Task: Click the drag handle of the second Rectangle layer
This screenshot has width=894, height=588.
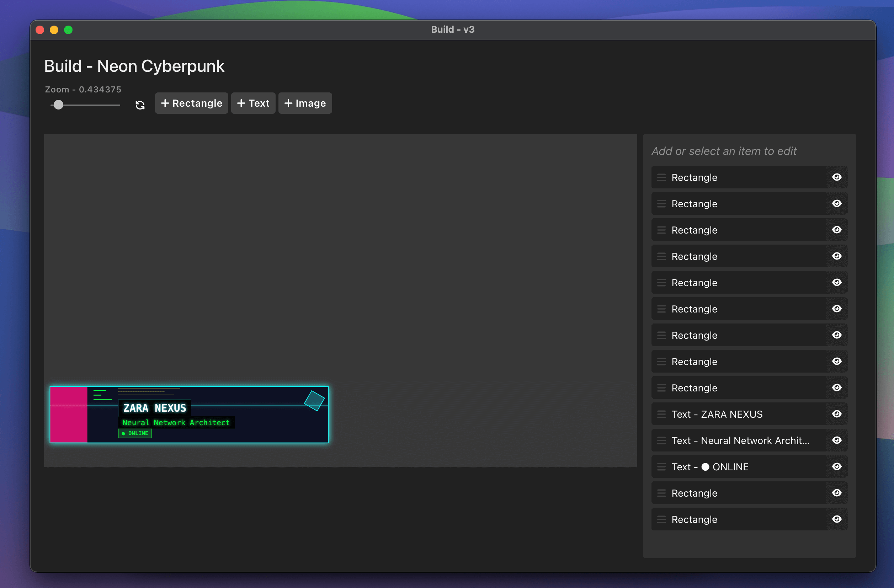Action: pos(661,203)
